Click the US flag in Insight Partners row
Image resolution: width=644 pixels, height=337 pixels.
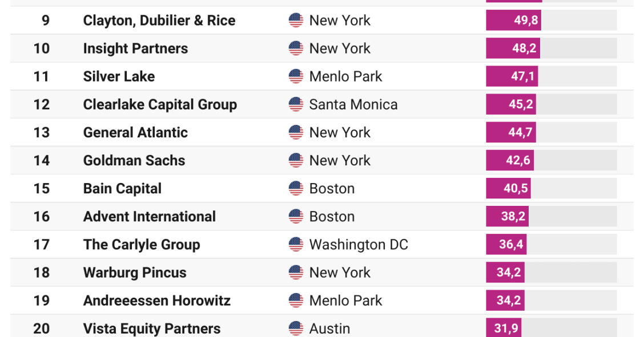coord(296,48)
